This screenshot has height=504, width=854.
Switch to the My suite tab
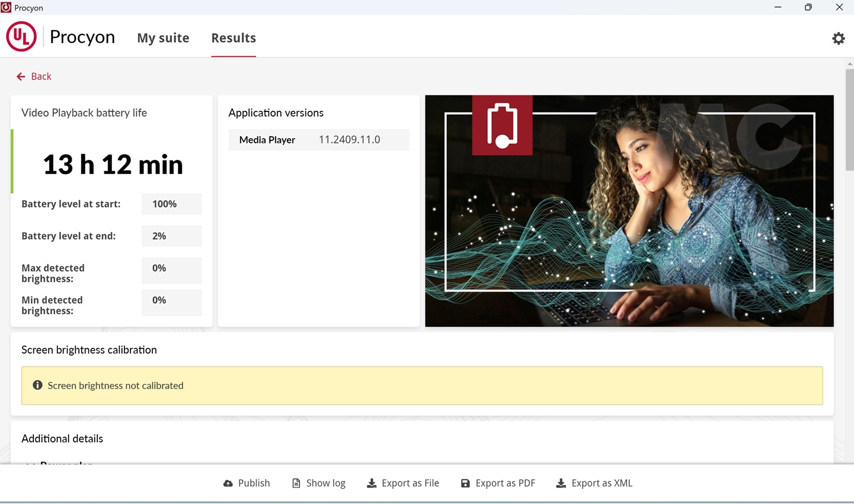tap(163, 38)
